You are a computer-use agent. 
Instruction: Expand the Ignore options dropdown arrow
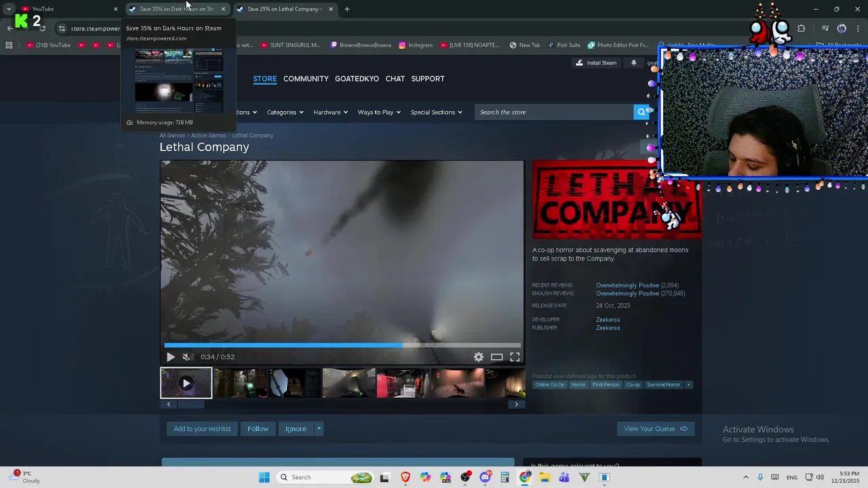click(319, 429)
